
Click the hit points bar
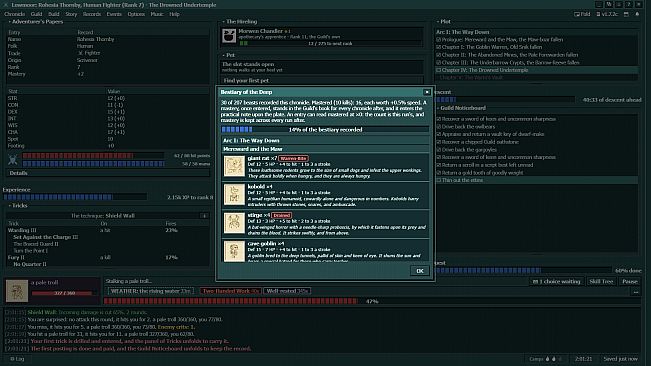[93, 156]
